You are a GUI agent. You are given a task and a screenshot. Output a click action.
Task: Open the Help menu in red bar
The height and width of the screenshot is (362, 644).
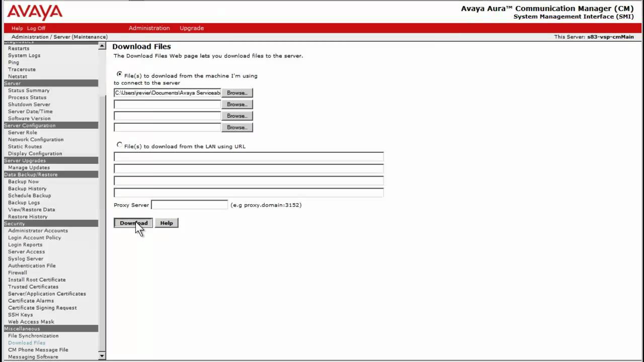pyautogui.click(x=17, y=28)
